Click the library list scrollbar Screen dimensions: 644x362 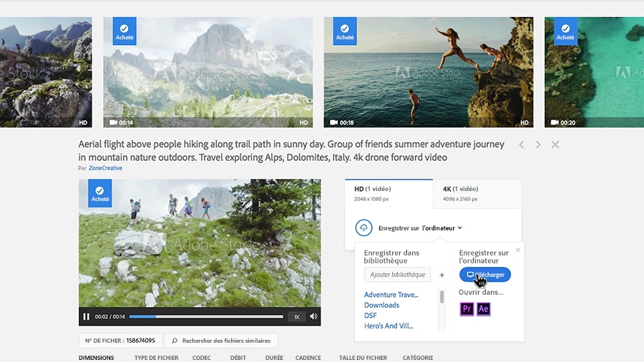coord(442,297)
